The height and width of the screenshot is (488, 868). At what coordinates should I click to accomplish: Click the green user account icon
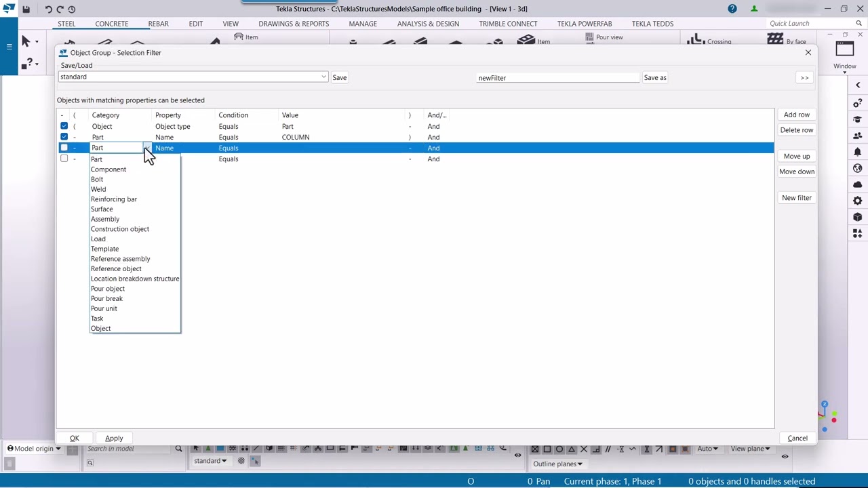point(754,9)
